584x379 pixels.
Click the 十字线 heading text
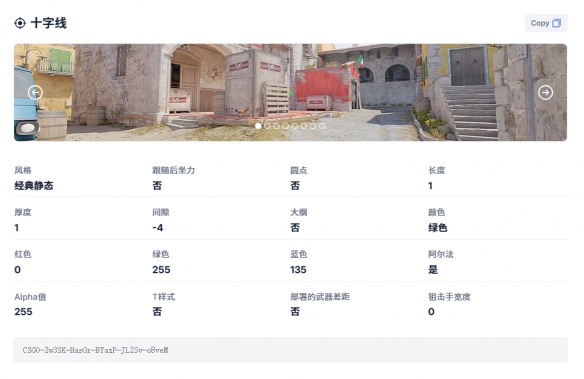click(x=48, y=23)
